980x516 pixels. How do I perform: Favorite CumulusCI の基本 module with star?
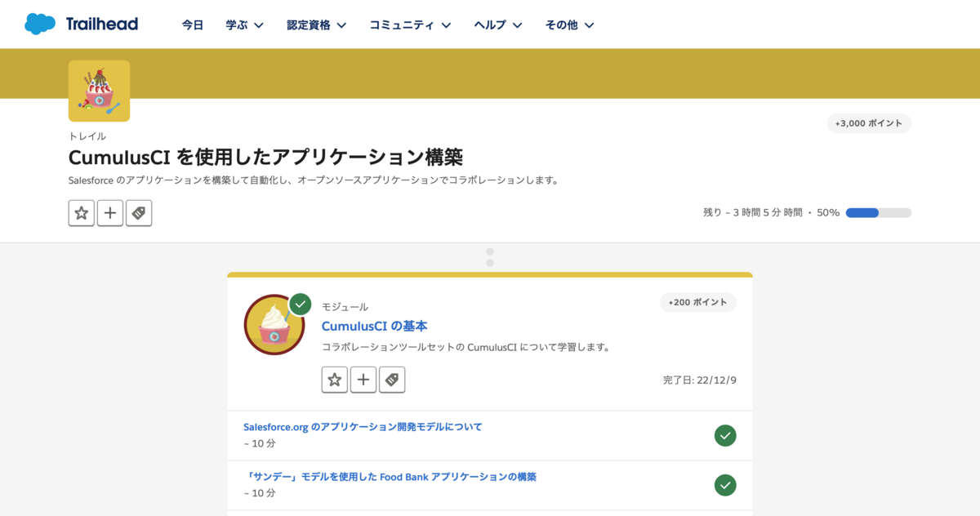click(335, 380)
